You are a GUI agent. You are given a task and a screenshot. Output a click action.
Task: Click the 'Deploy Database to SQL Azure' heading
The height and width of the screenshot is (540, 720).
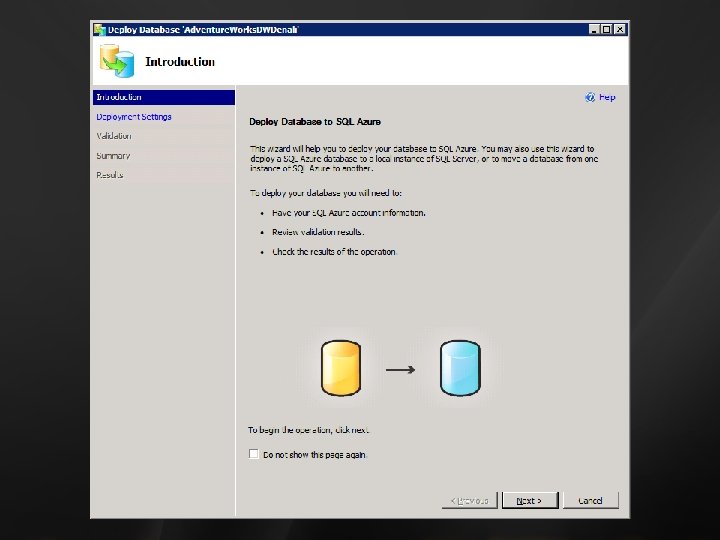pos(315,122)
